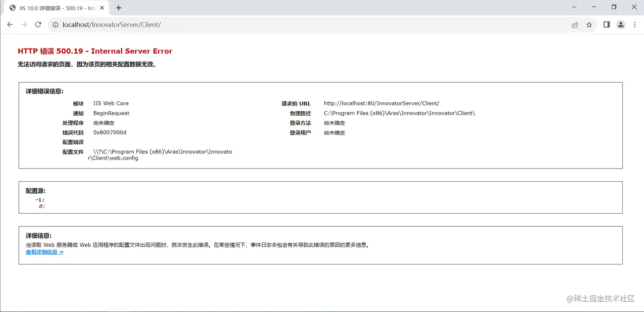Open the share options icon

[575, 25]
